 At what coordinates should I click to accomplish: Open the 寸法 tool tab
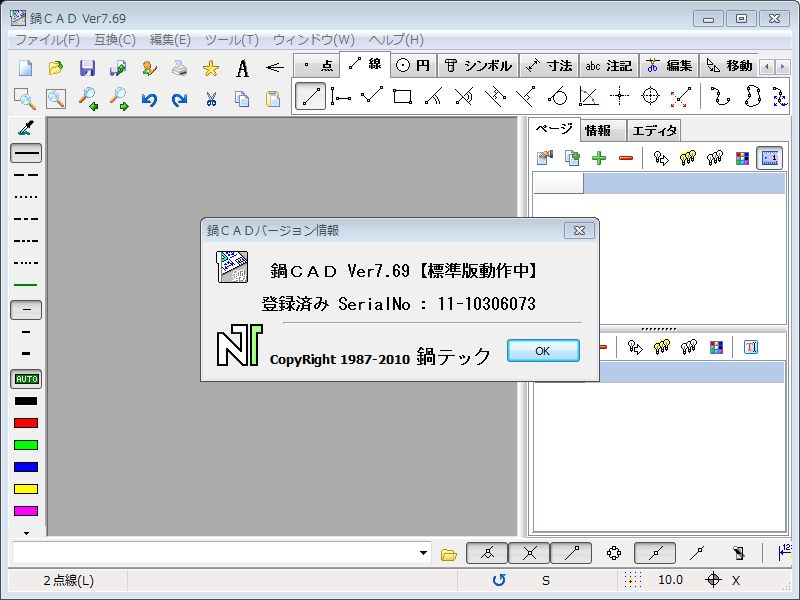pos(549,66)
